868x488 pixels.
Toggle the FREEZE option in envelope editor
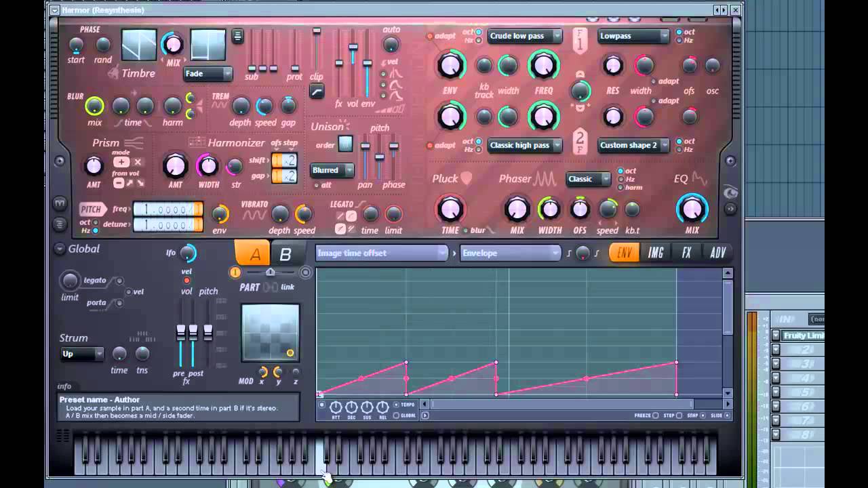[x=655, y=415]
